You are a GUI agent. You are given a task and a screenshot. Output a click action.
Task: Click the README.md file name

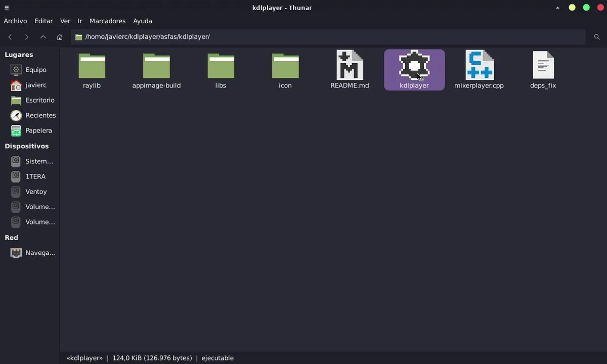tap(350, 85)
